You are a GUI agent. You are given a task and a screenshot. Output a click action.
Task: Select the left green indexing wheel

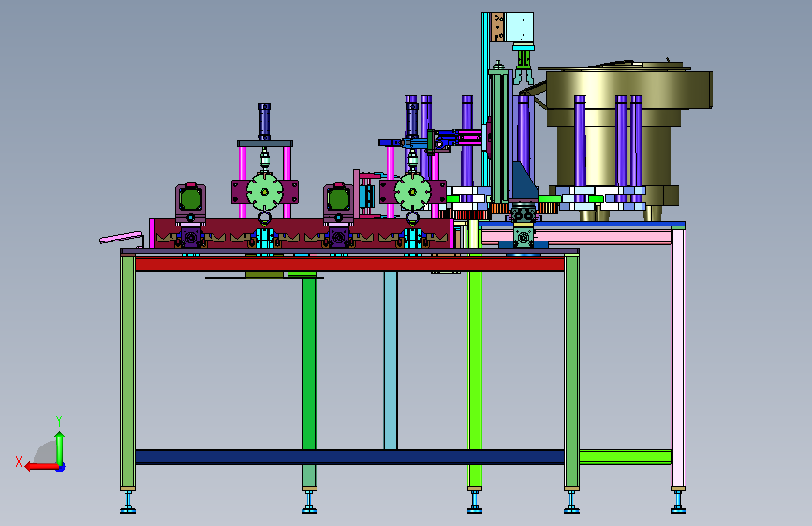pos(265,192)
